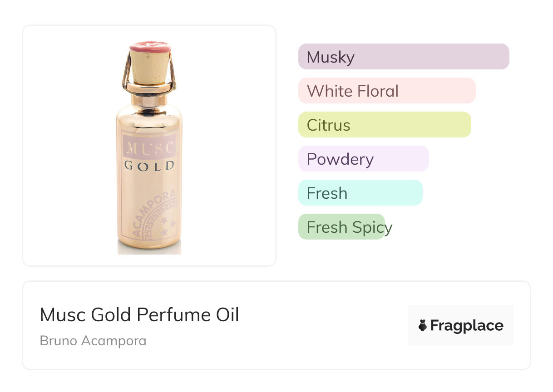The width and height of the screenshot is (553, 392).
Task: Choose the Citrus accord bar
Action: [x=384, y=125]
